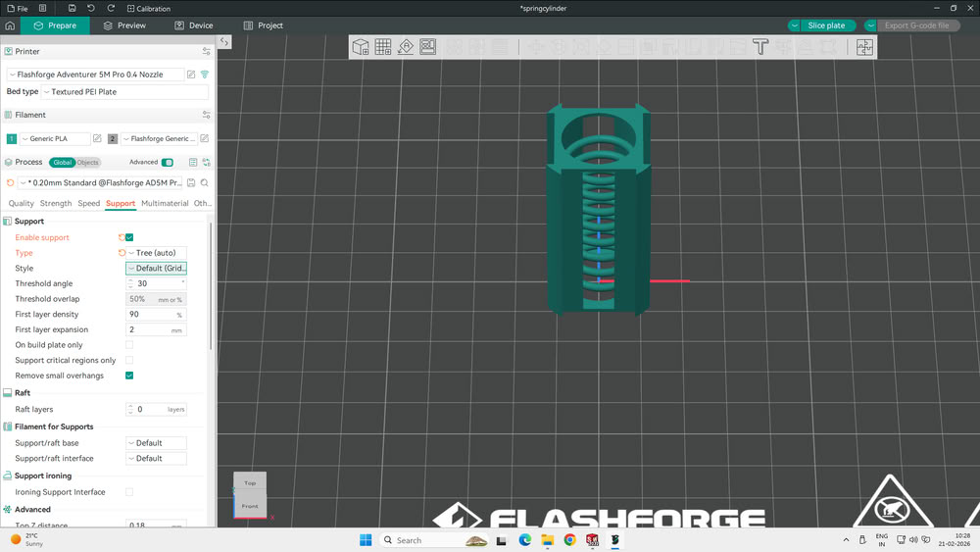980x552 pixels.
Task: Select filament 2 color swatch
Action: [113, 139]
